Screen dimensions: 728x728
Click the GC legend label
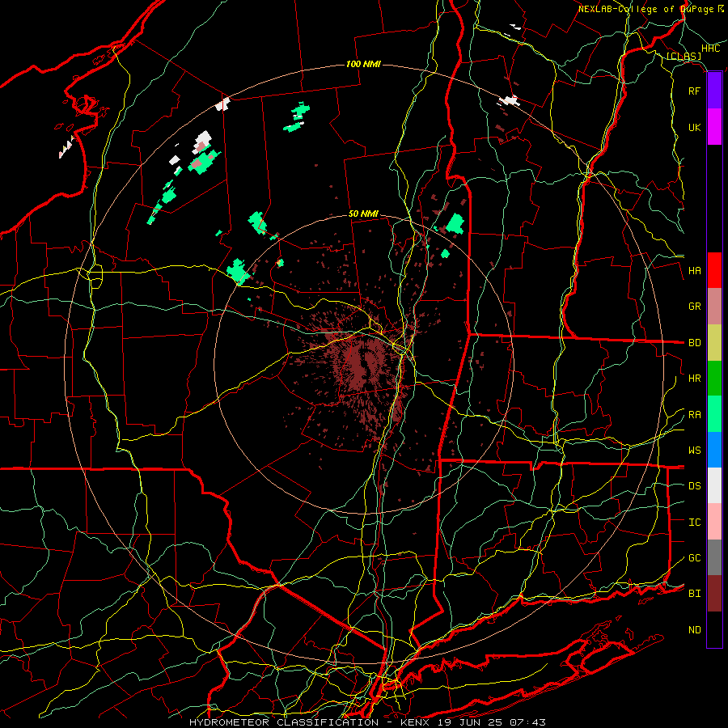pos(695,557)
